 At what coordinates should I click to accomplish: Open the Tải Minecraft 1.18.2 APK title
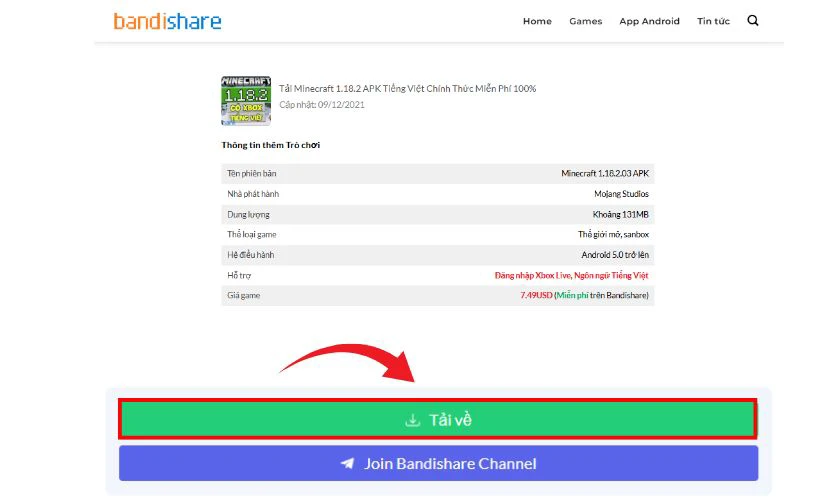[407, 88]
